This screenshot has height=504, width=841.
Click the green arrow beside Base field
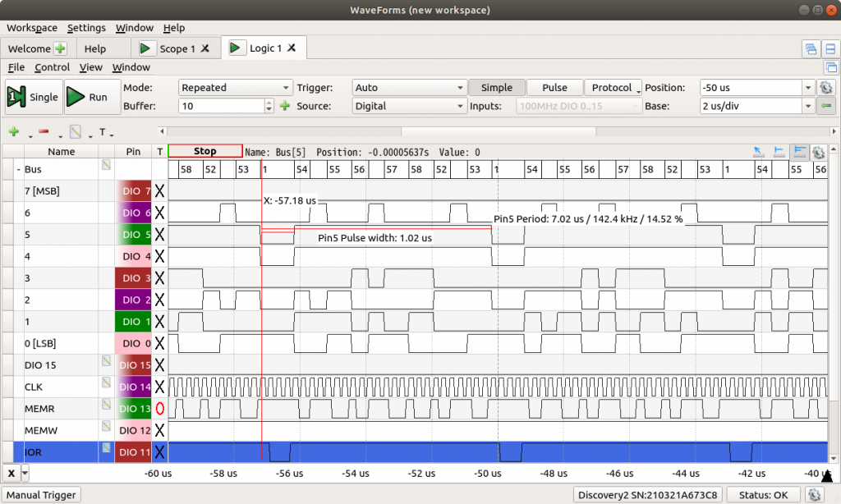click(x=826, y=106)
